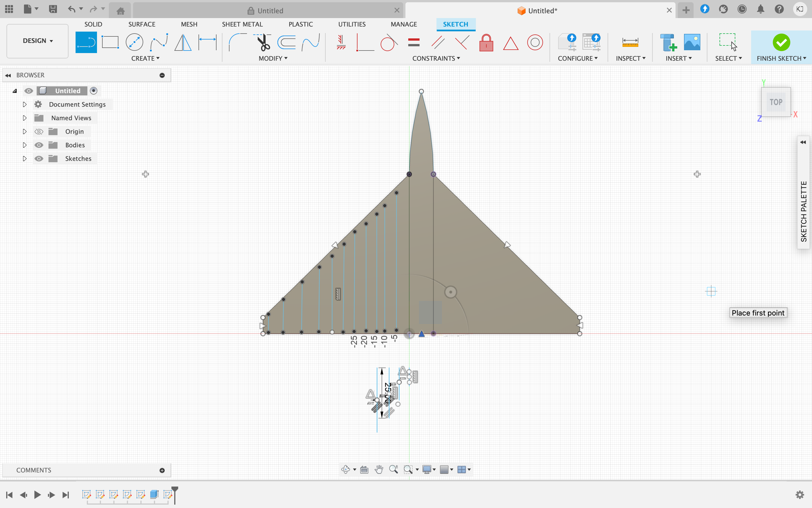The height and width of the screenshot is (508, 812).
Task: Jump to timeline end
Action: pos(66,494)
